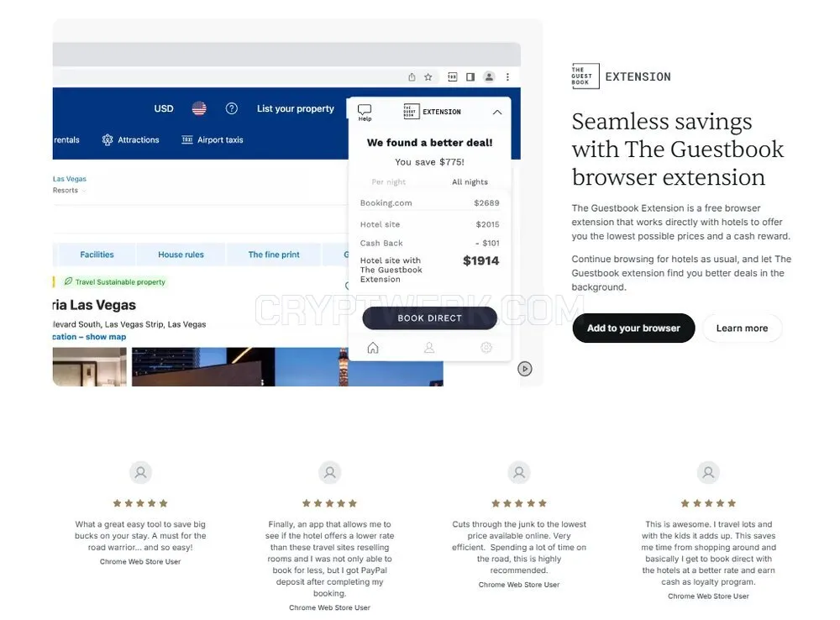
Task: Click avatar of the 'great easy tool' review
Action: tap(140, 473)
